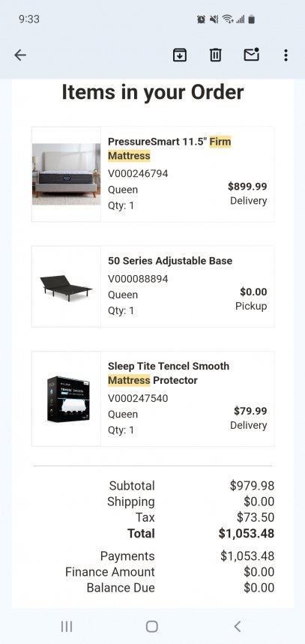The image size is (305, 644).
Task: Mark email as unread via envelope icon
Action: coord(251,55)
